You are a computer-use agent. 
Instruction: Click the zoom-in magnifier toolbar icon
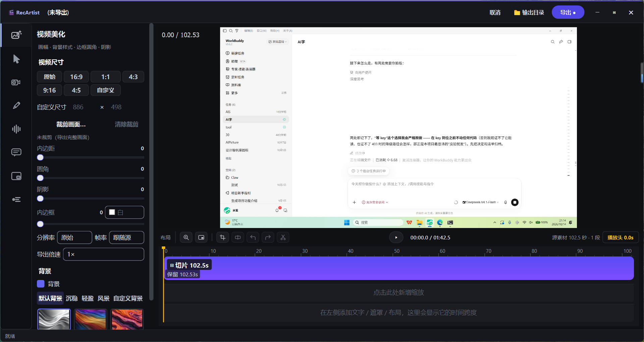point(186,237)
